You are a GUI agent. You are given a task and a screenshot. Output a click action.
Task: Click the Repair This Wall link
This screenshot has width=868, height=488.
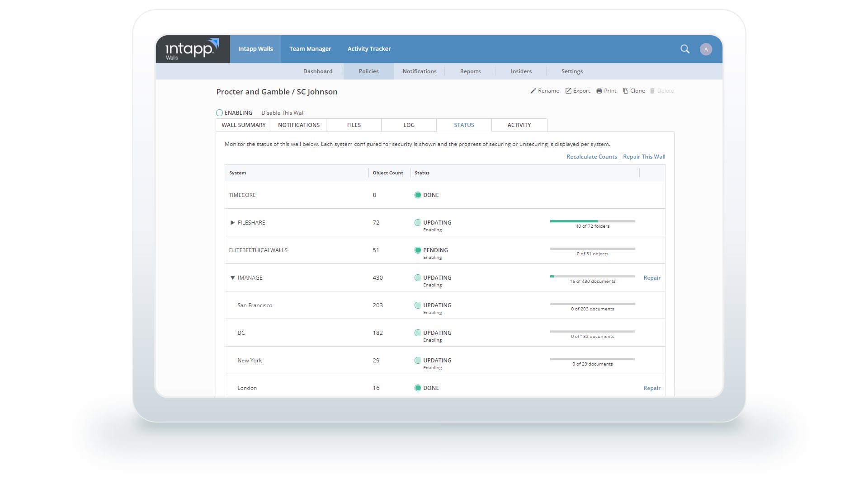tap(644, 157)
